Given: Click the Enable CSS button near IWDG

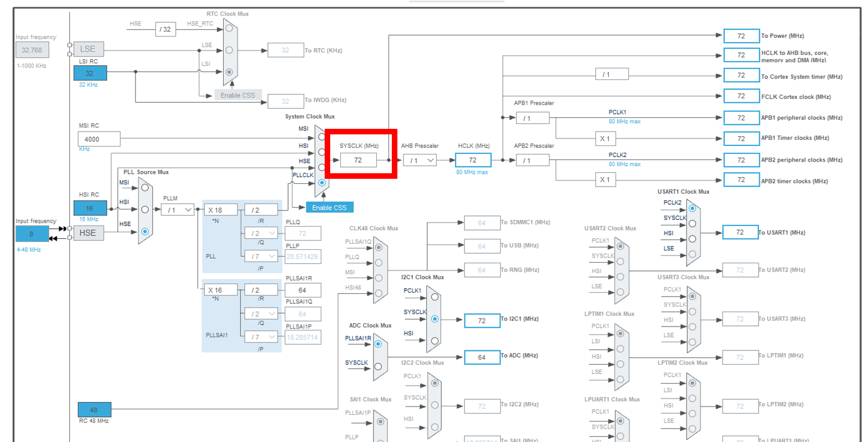Looking at the screenshot, I should click(237, 95).
